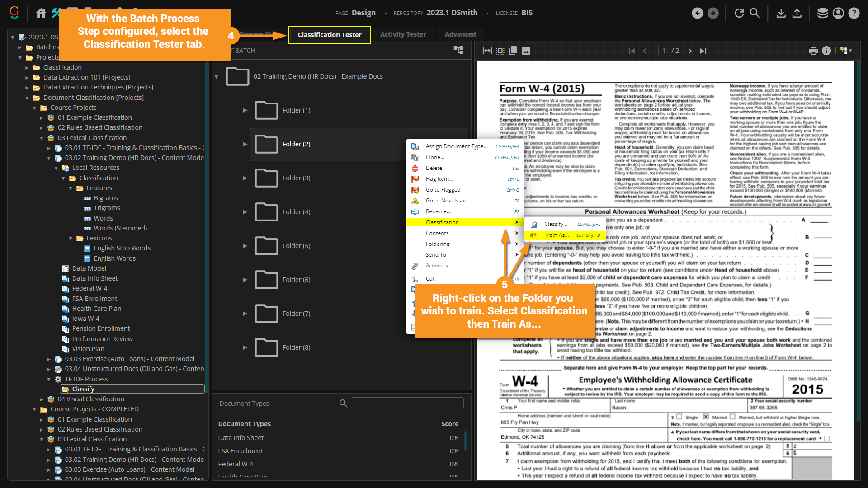
Task: Click the upload icon in header
Action: [797, 13]
